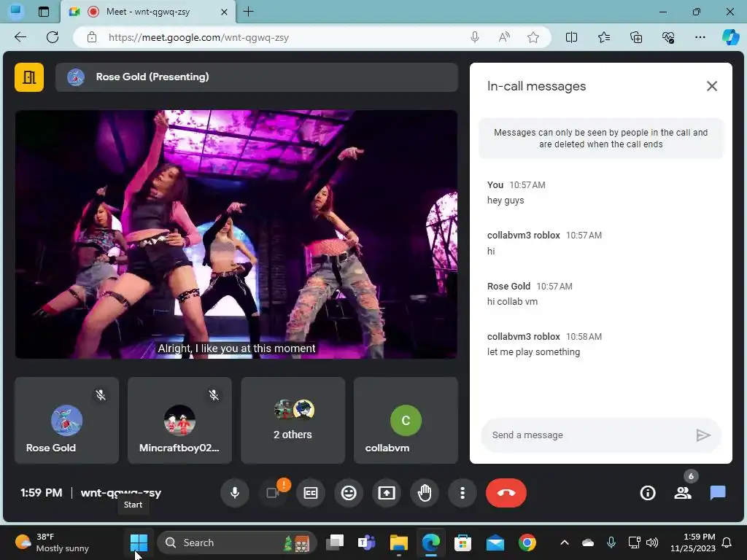
Task: Open volume control in system tray
Action: [652, 542]
